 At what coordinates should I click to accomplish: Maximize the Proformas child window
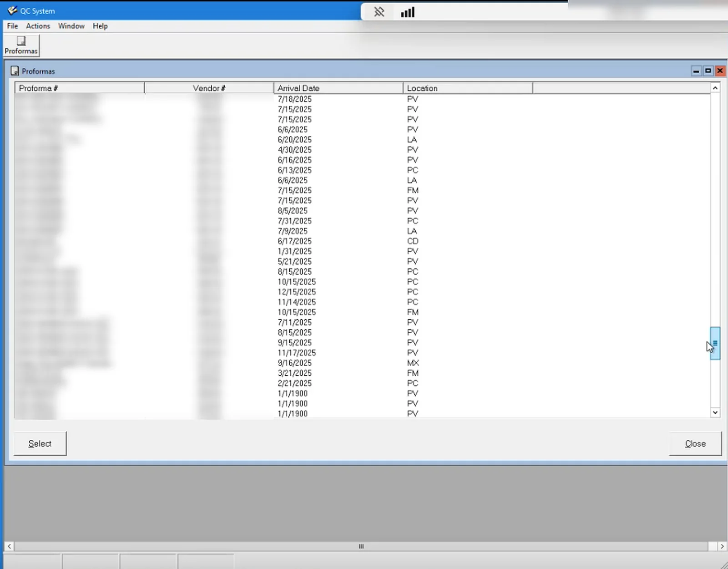[x=708, y=71]
